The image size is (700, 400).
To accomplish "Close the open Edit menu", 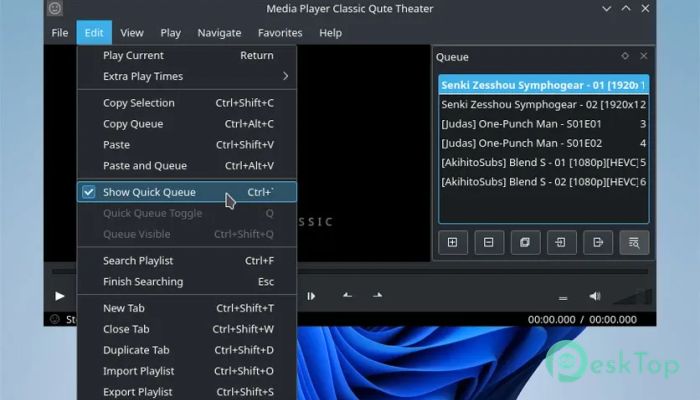I will 94,33.
